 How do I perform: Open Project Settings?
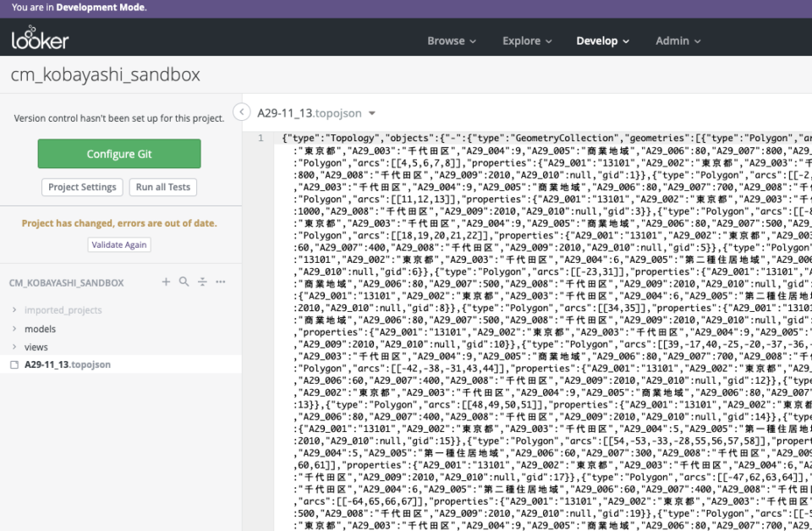81,187
